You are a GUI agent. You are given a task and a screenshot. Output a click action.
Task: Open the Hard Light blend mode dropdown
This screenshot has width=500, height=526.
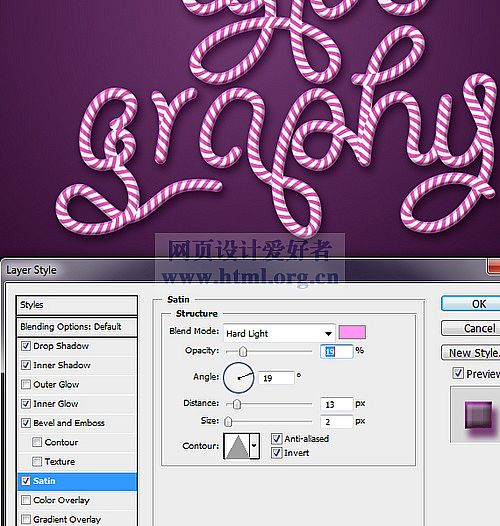(279, 333)
